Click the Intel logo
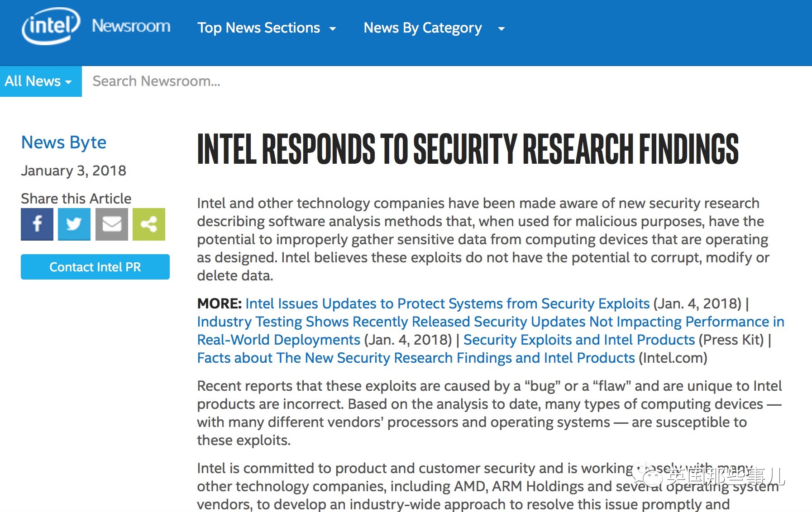Viewport: 812px width, 512px height. click(51, 26)
